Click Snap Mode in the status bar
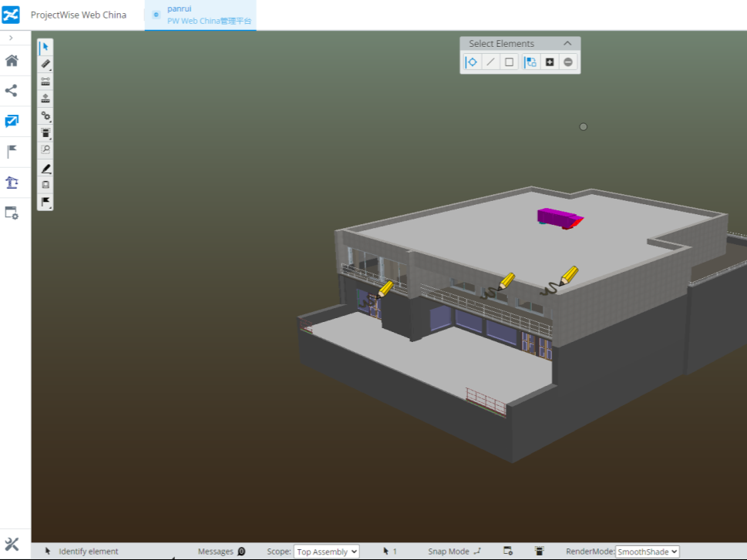The image size is (747, 560). pos(454,552)
